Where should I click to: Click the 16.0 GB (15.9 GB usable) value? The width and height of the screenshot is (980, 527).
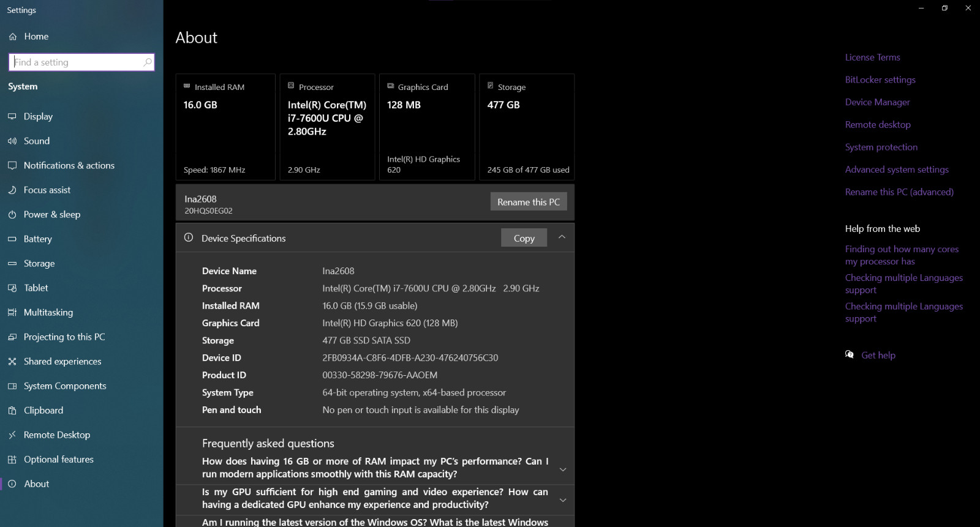[x=370, y=305]
